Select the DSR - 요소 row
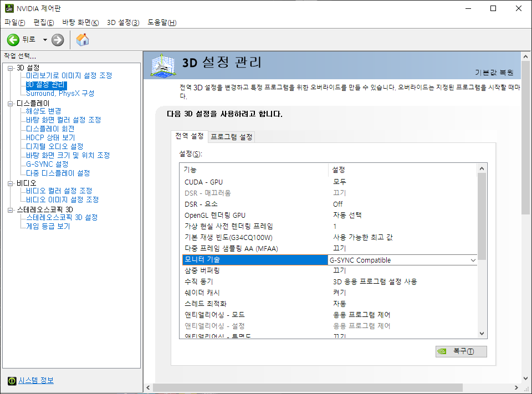The width and height of the screenshot is (532, 394). point(329,204)
